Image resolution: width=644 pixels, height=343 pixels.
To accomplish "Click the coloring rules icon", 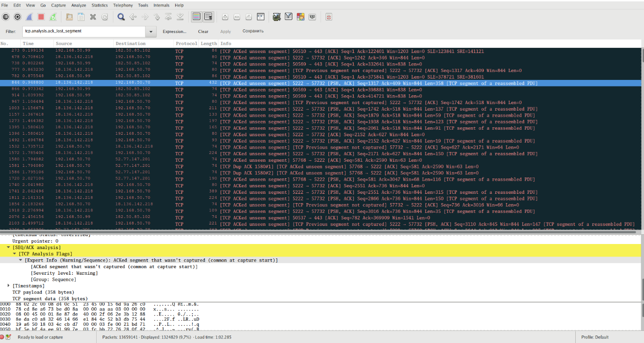I will click(300, 17).
